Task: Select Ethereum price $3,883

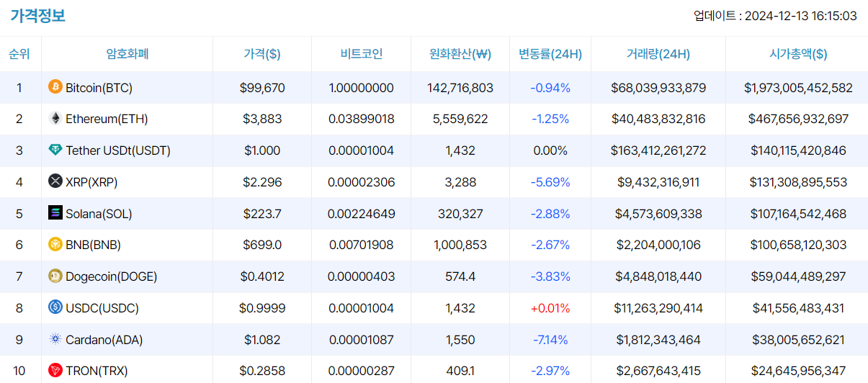Action: 262,119
